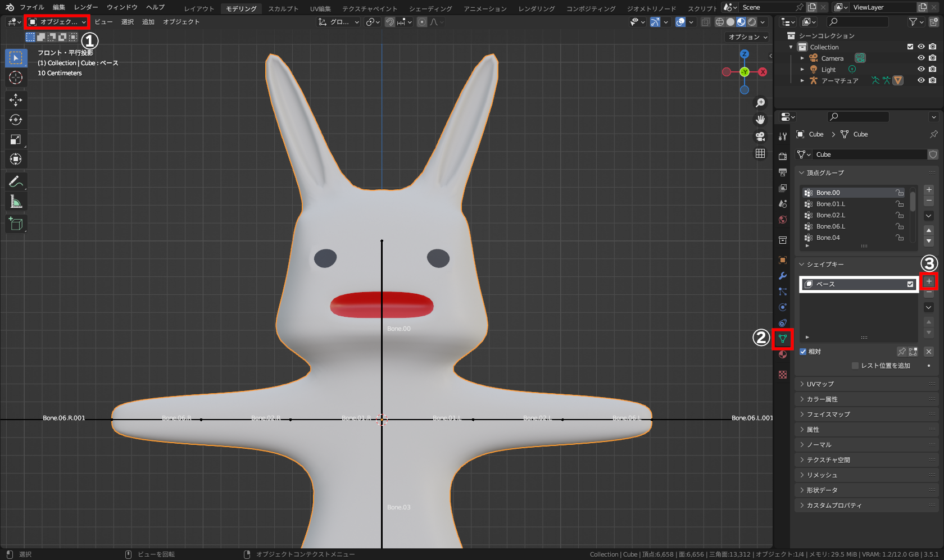Select the Bone.02.L vertex group
Image resolution: width=944 pixels, height=560 pixels.
click(830, 215)
